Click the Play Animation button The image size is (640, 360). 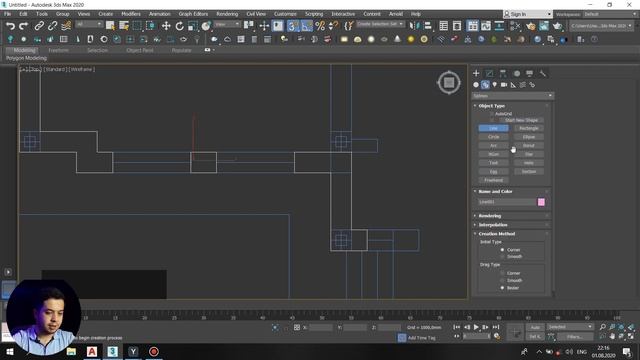pyautogui.click(x=476, y=327)
